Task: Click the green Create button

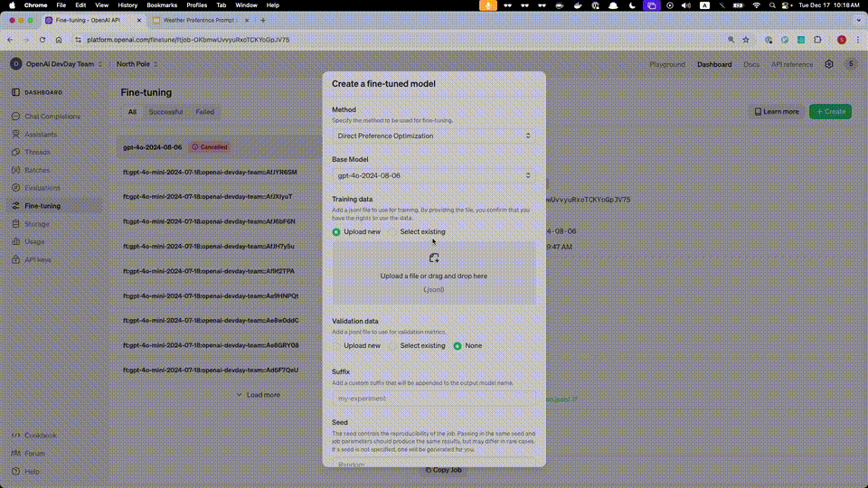Action: point(829,112)
